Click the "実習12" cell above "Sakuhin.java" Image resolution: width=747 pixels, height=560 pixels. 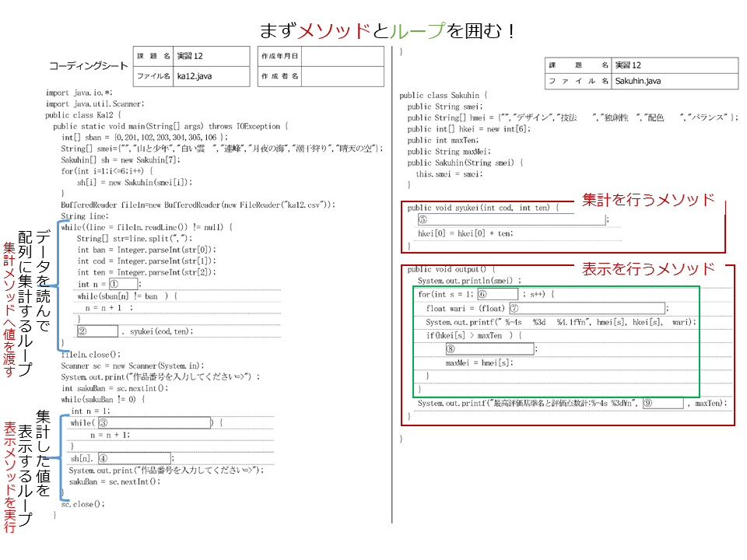tap(675, 65)
